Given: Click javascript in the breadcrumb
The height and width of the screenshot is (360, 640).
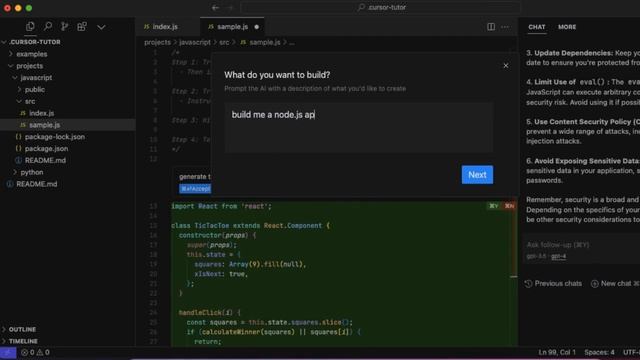Looking at the screenshot, I should pyautogui.click(x=195, y=42).
